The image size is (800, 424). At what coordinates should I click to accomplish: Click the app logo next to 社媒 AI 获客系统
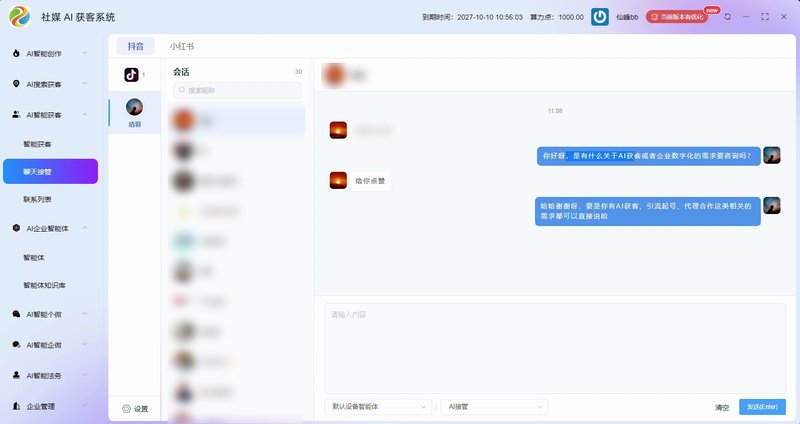click(19, 16)
